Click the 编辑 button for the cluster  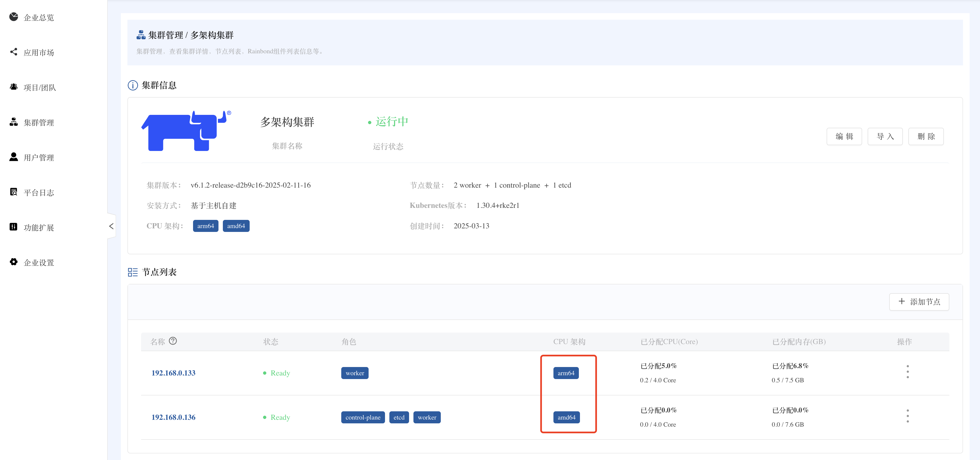(844, 136)
